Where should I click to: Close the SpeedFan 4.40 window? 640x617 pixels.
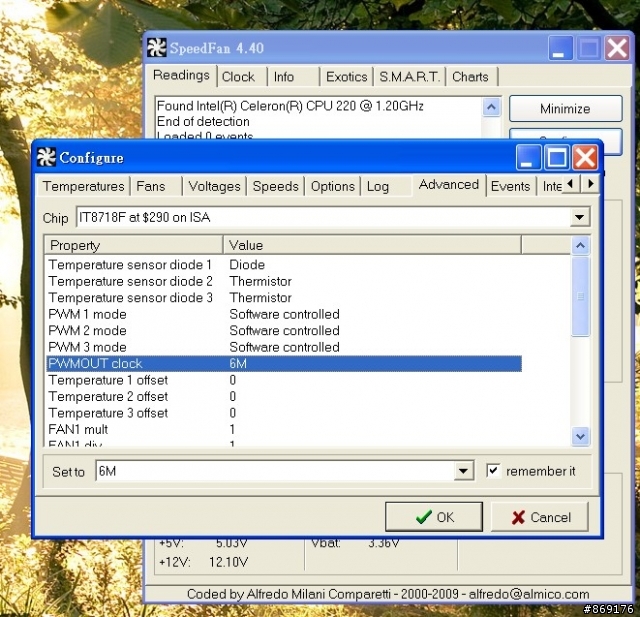point(617,48)
